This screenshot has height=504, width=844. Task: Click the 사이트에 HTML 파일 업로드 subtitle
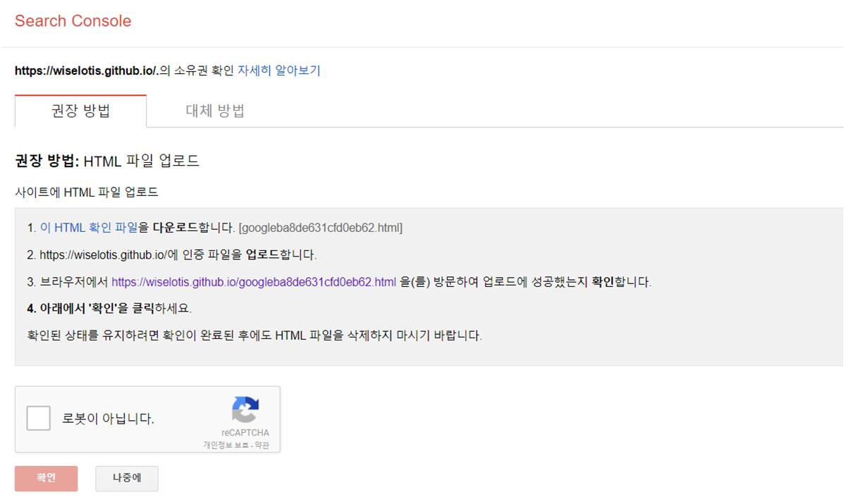(x=87, y=192)
